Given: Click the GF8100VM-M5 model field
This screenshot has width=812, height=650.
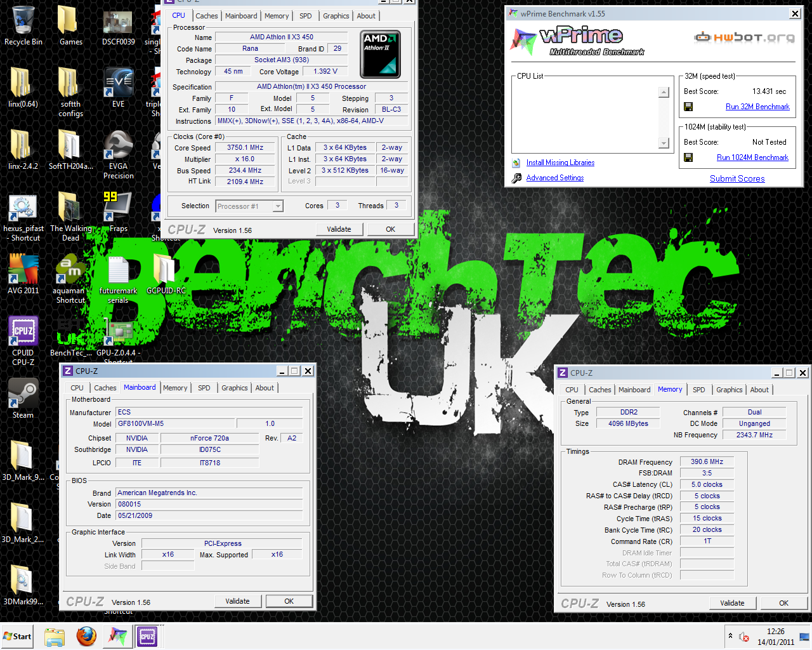Looking at the screenshot, I should [x=176, y=423].
